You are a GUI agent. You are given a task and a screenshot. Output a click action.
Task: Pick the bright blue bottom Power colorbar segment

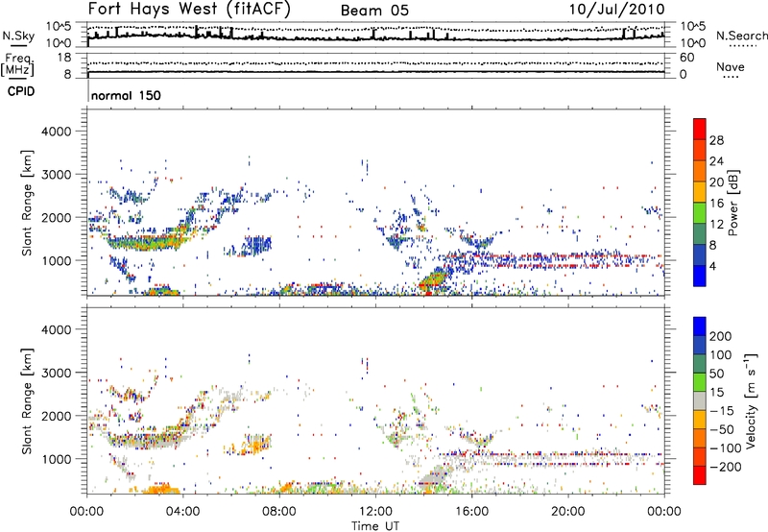tap(700, 276)
